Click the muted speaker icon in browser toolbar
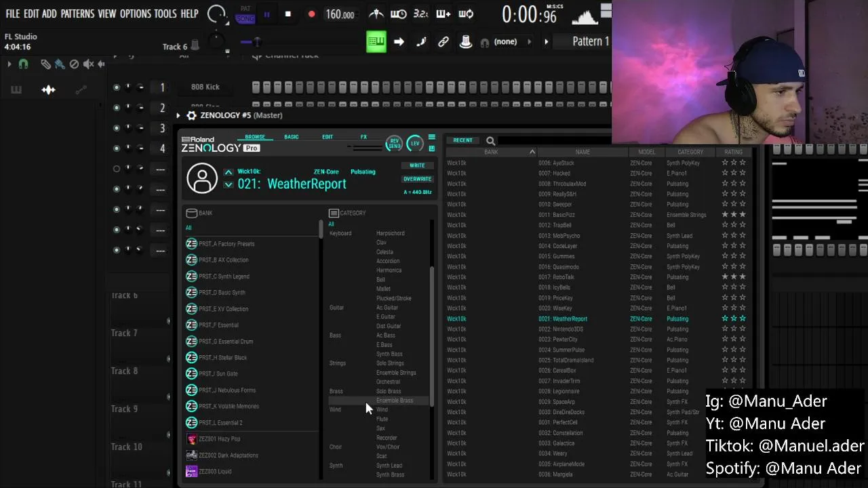The width and height of the screenshot is (868, 488). (x=88, y=64)
